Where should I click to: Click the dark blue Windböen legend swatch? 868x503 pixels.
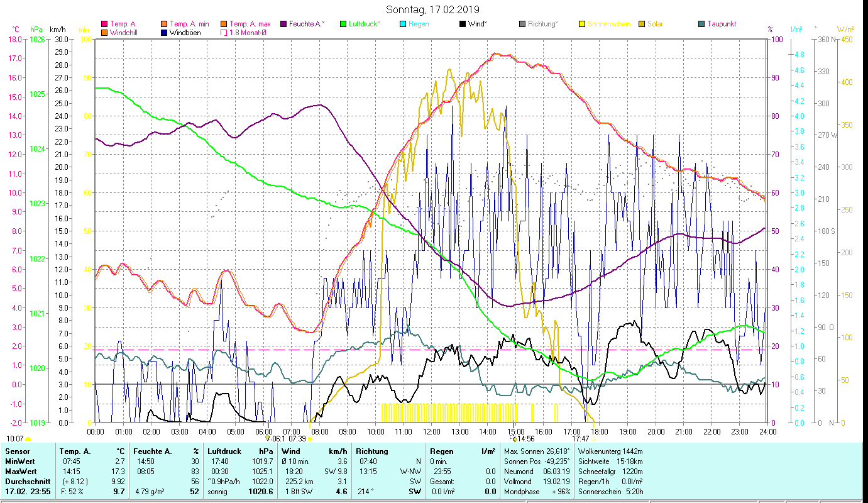click(x=164, y=33)
